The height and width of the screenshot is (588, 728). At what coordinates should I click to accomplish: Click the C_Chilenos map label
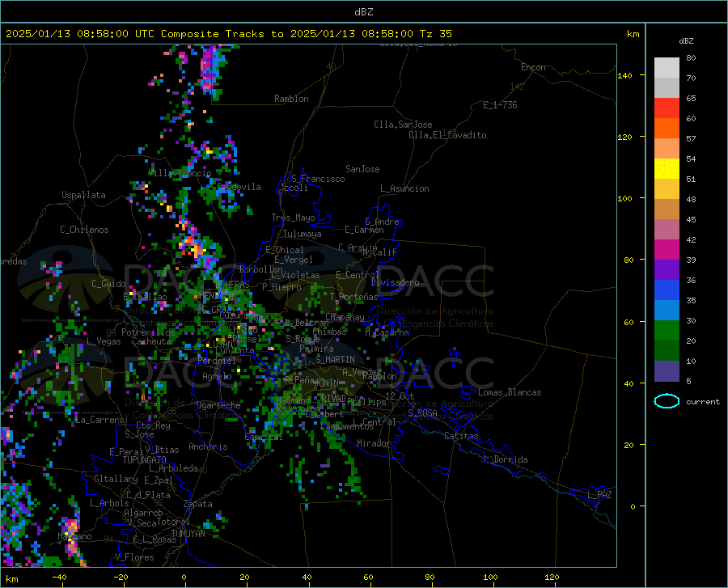pos(84,230)
